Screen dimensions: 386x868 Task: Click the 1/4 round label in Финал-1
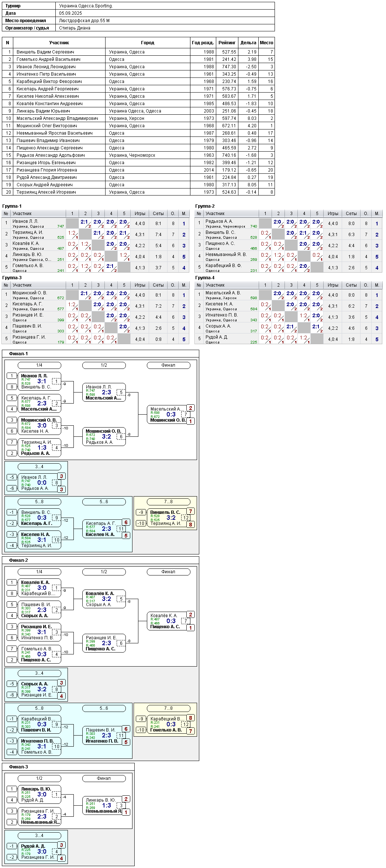(x=39, y=365)
